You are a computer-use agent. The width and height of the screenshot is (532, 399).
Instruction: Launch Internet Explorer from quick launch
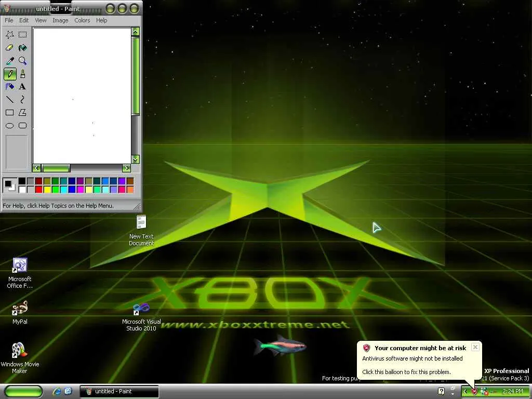(x=57, y=391)
